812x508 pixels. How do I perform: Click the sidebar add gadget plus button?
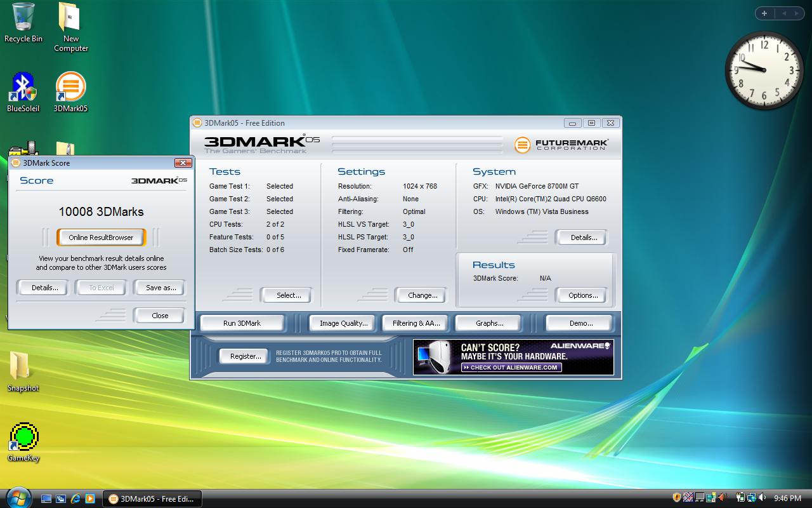(x=764, y=13)
